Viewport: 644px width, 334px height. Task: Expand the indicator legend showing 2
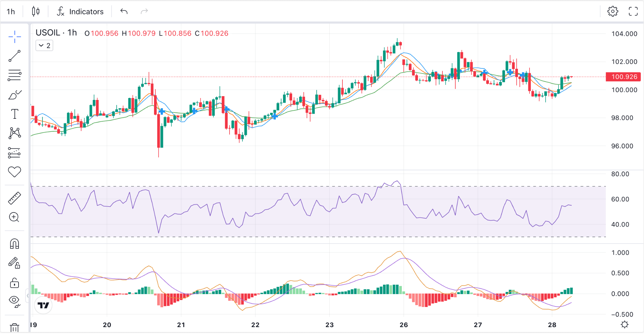pos(44,46)
